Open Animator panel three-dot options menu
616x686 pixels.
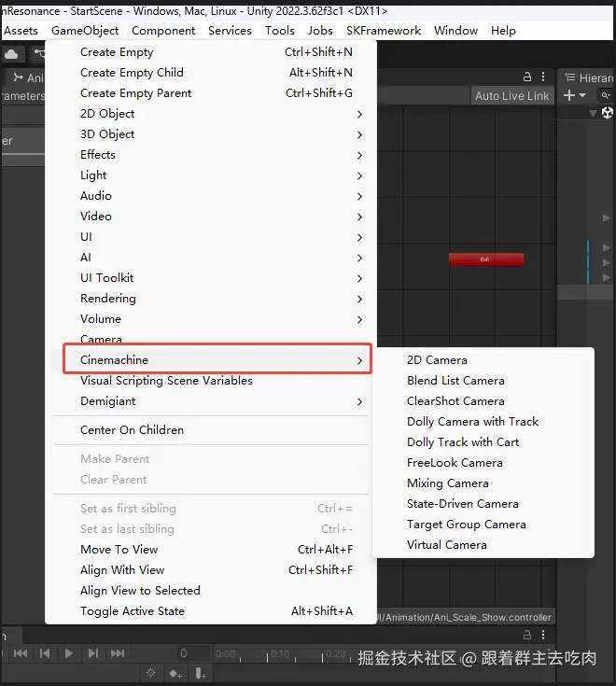[x=543, y=77]
